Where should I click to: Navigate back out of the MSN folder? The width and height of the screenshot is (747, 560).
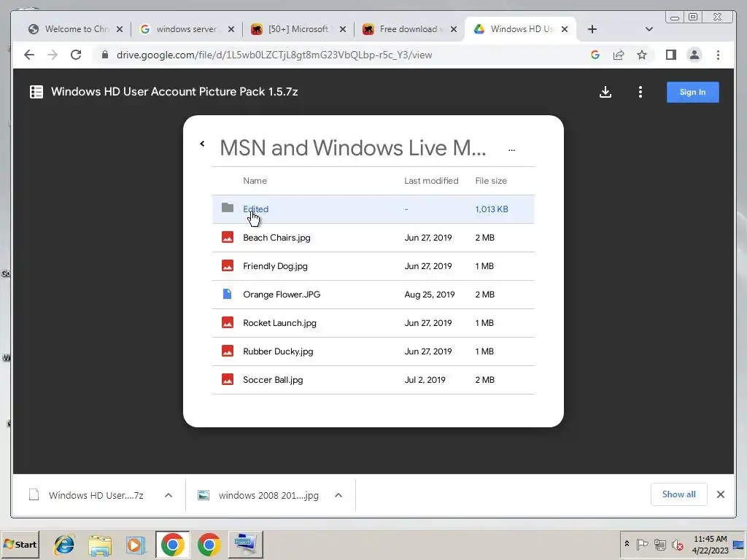pos(202,144)
